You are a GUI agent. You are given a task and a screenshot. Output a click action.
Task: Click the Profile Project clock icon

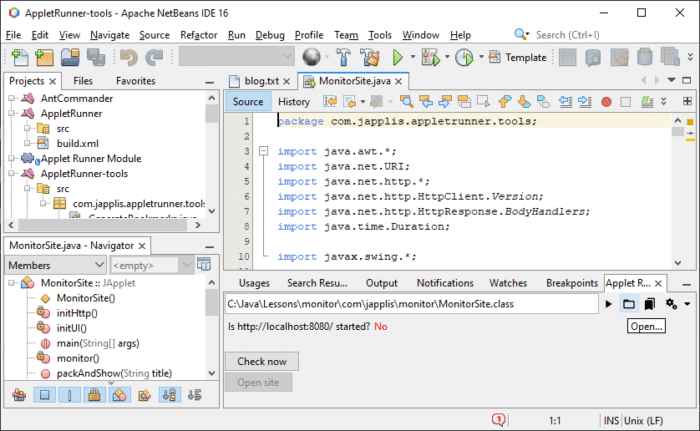(464, 57)
